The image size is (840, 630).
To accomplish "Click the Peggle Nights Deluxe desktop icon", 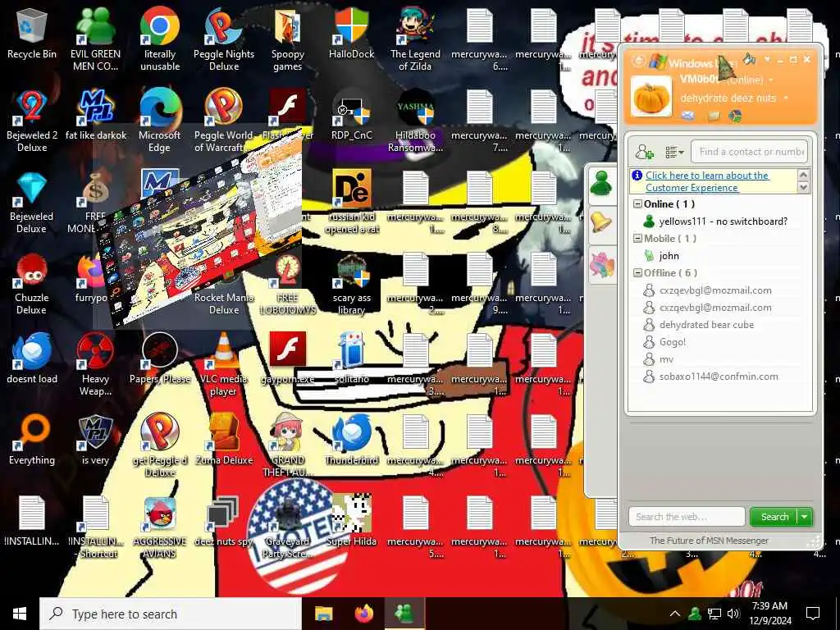I will pos(224,39).
